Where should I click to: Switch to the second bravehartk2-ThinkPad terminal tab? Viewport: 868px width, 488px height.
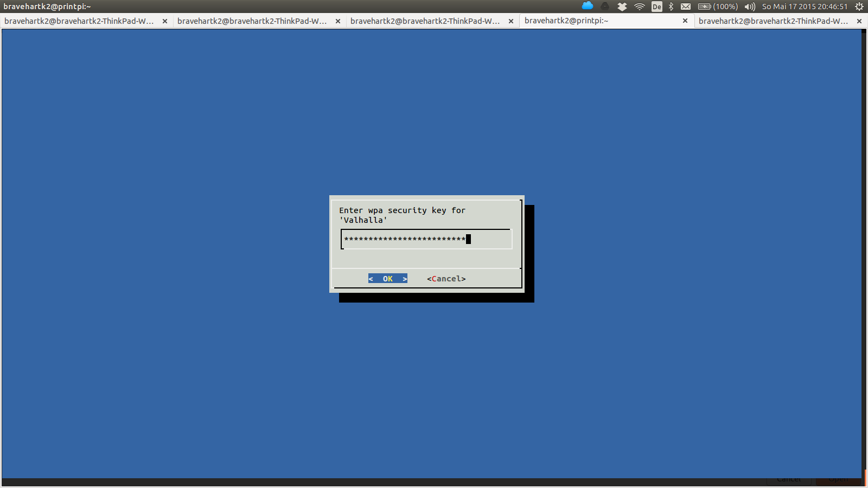[x=252, y=21]
